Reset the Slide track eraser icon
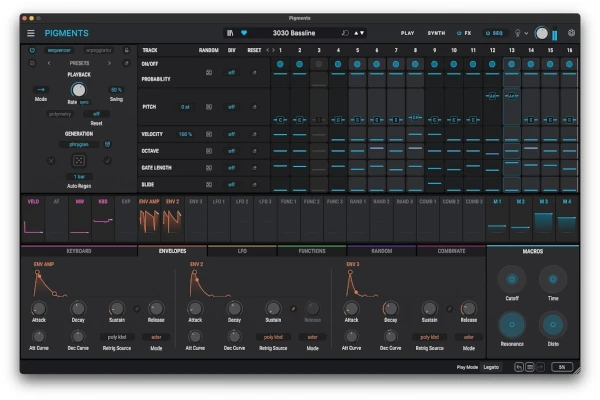 [254, 185]
